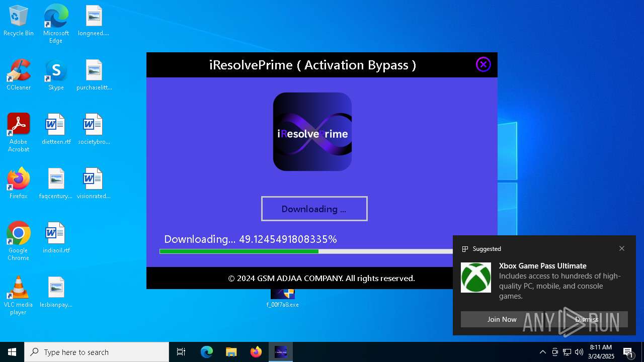The width and height of the screenshot is (644, 362).
Task: Select the purchaselitt image file icon
Action: pyautogui.click(x=94, y=75)
